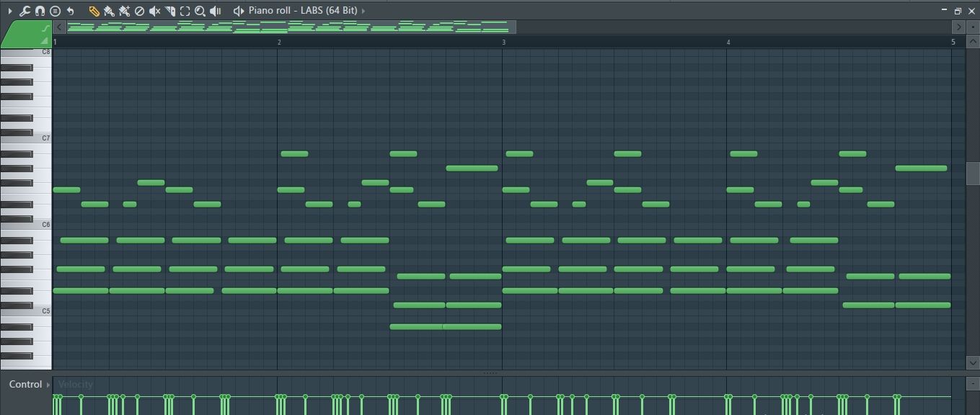Restore down the piano roll window
Screen dimensions: 980x415
tap(958, 11)
